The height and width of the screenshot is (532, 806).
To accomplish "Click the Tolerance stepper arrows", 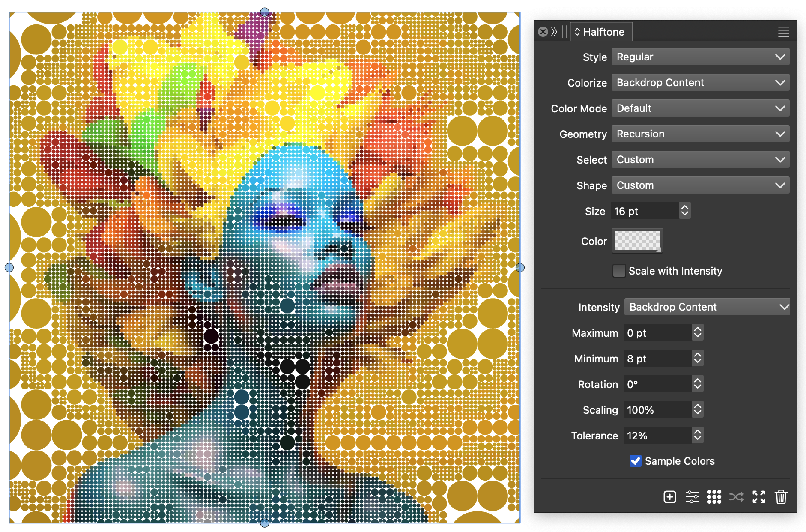I will click(697, 436).
